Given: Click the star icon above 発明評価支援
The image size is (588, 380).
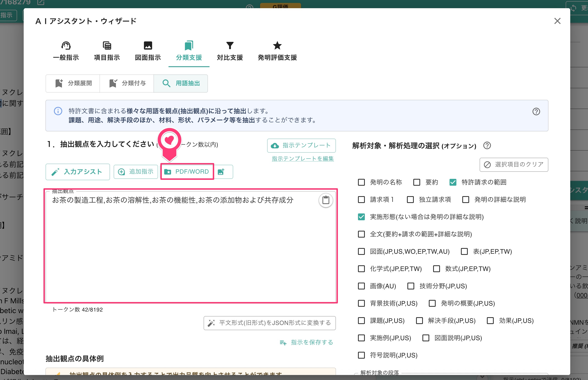Looking at the screenshot, I should 277,46.
